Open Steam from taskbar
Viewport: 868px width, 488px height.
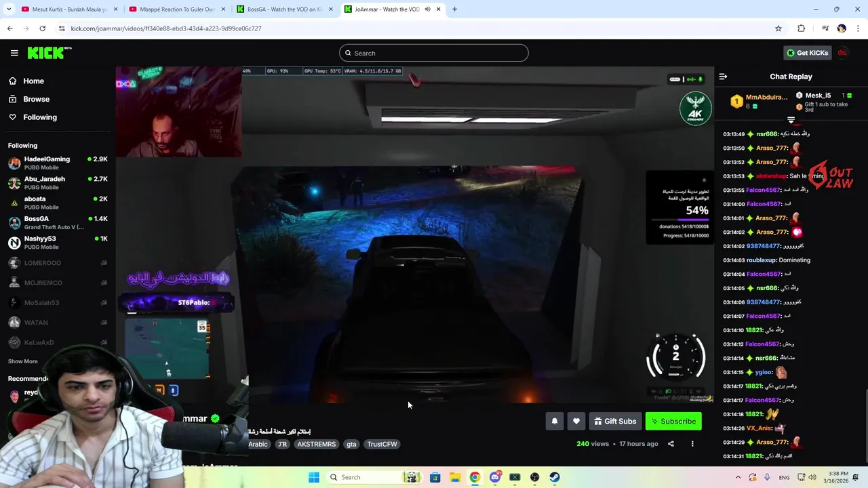(x=555, y=477)
